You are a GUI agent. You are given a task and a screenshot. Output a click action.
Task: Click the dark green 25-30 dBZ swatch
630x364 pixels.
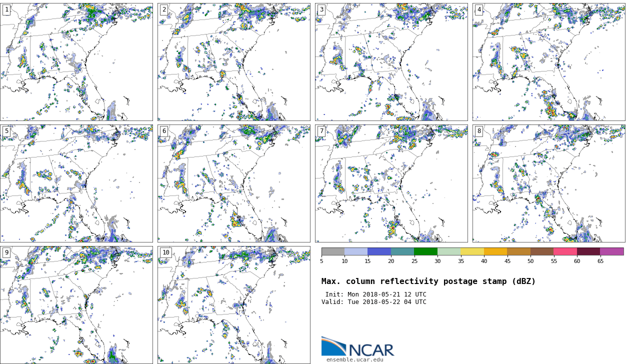coord(425,251)
